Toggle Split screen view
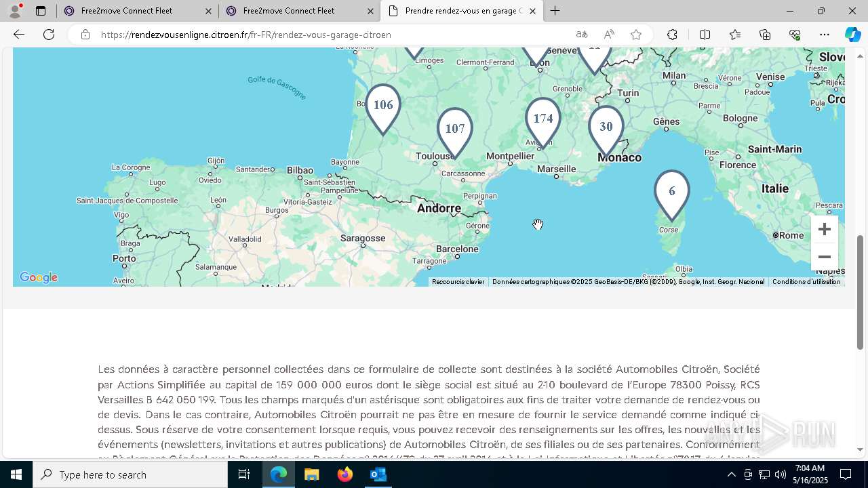This screenshot has height=488, width=868. click(x=705, y=35)
